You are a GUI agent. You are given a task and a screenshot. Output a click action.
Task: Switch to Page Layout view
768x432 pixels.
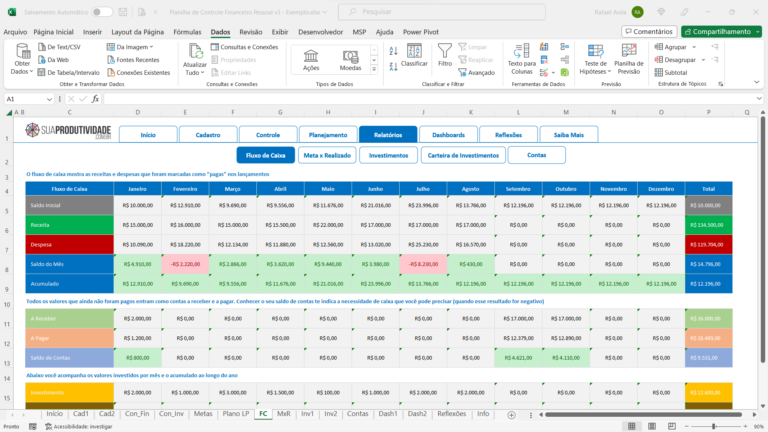coord(652,427)
